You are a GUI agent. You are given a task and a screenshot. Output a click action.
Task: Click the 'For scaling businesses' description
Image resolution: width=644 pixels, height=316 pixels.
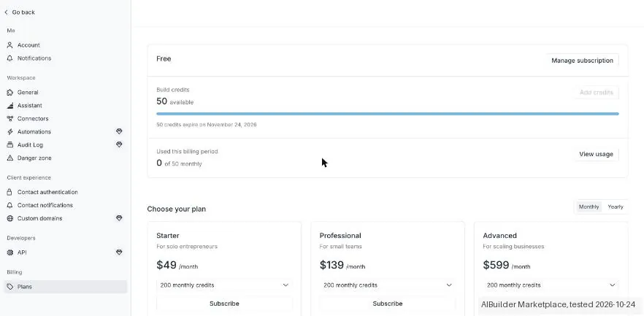513,247
